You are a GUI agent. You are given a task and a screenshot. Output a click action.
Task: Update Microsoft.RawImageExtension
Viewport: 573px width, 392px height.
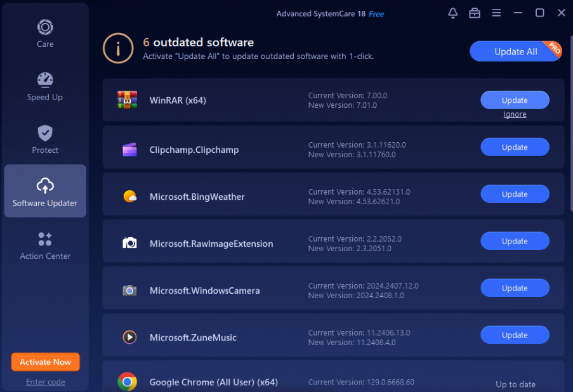point(515,241)
